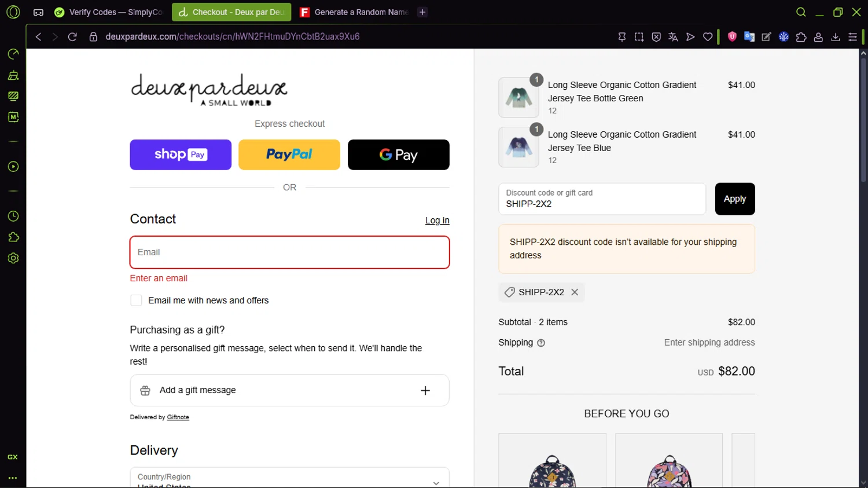The height and width of the screenshot is (488, 868).
Task: Click the 'Purchasing as a gift?' heading
Action: (177, 330)
